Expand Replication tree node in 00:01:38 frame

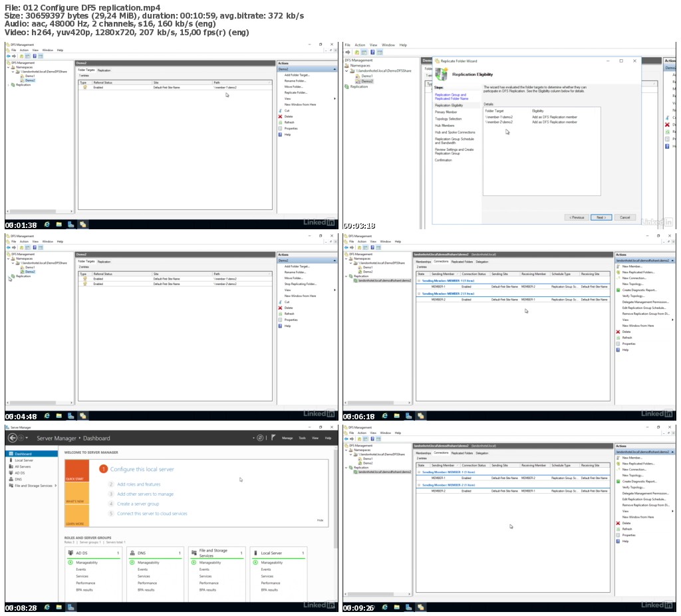click(8, 84)
